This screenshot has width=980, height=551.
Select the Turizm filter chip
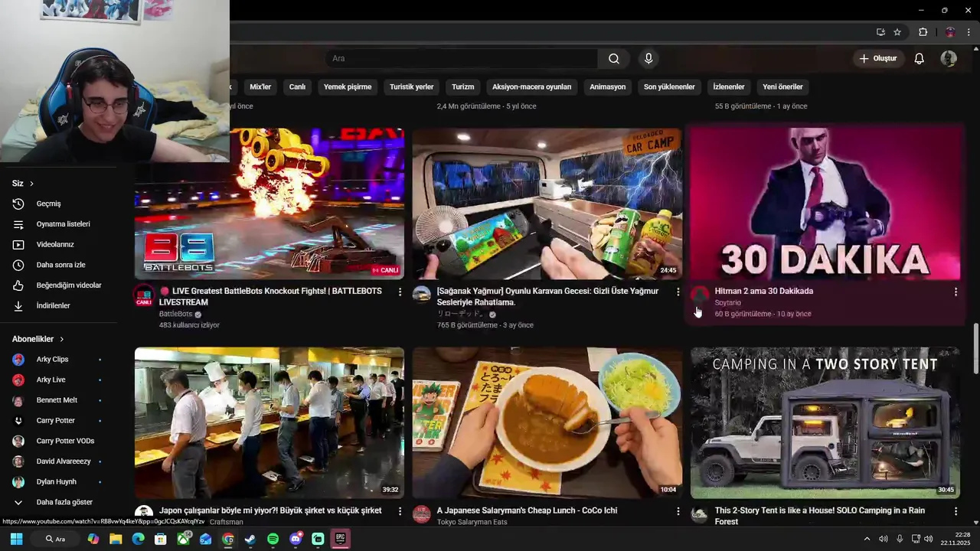point(462,86)
